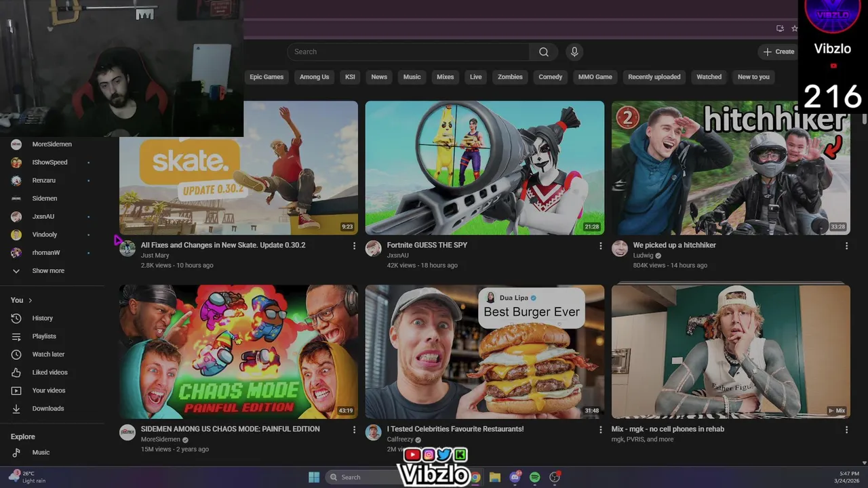Viewport: 868px width, 488px height.
Task: Select the Epic Games filter chip
Action: point(267,77)
